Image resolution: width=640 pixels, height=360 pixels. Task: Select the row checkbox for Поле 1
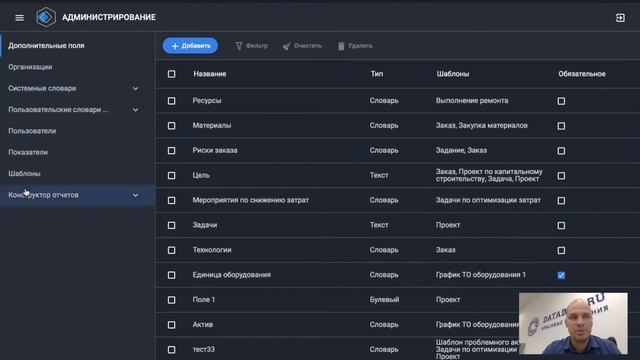171,300
